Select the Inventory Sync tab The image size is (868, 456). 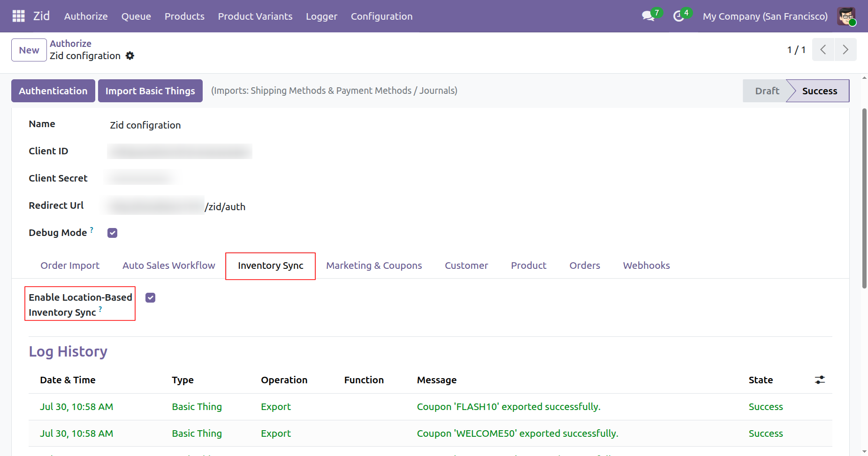270,266
